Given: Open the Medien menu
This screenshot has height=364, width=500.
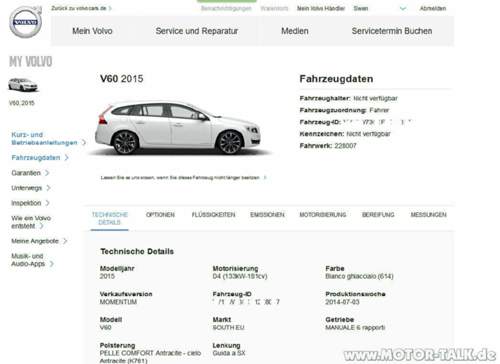Looking at the screenshot, I should (x=295, y=31).
